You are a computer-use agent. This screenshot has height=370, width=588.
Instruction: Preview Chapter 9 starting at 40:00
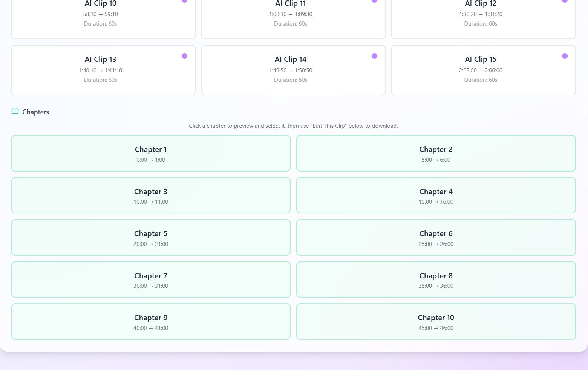[x=151, y=321]
